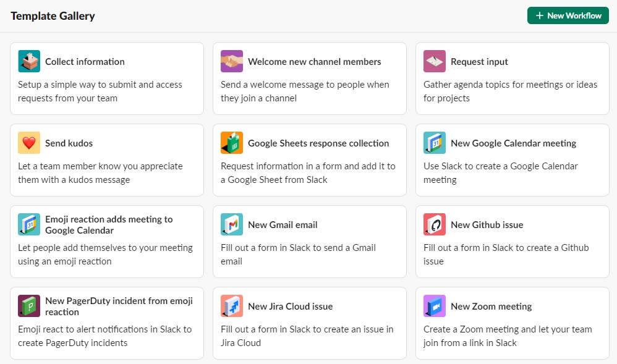Select the Google Sheets response collection icon
The width and height of the screenshot is (617, 364).
click(232, 143)
